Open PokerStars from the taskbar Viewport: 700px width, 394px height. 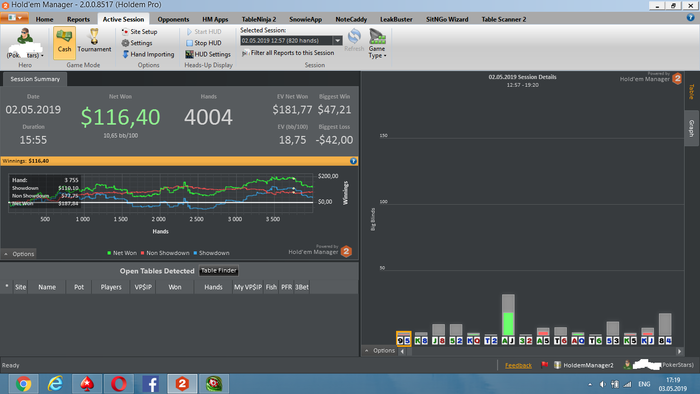click(87, 384)
